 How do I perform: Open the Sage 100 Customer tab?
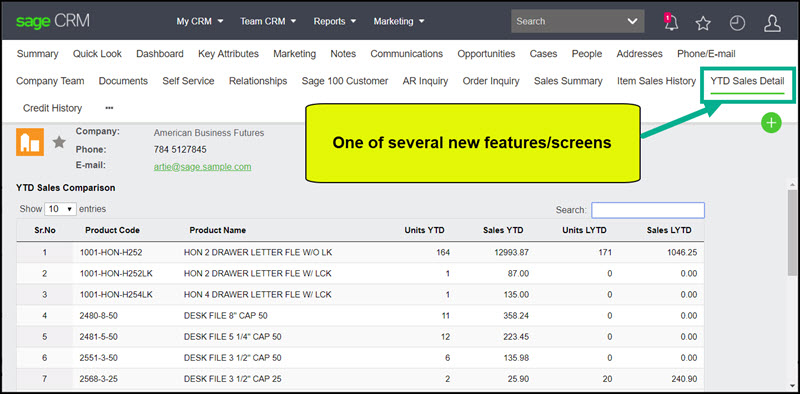click(345, 81)
